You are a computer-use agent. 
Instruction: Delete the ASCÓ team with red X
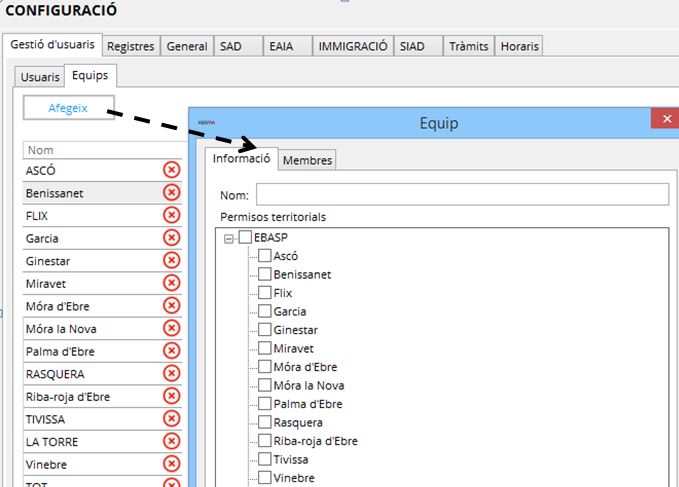171,170
